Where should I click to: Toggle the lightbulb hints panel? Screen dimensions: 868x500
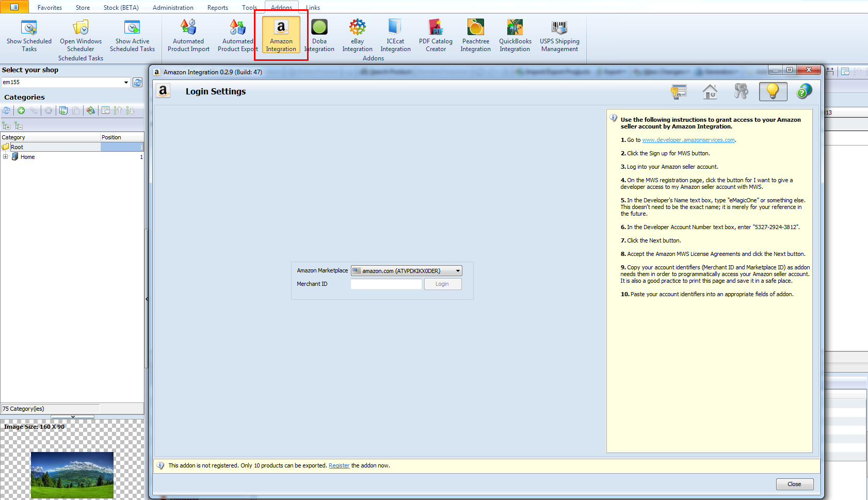tap(773, 92)
